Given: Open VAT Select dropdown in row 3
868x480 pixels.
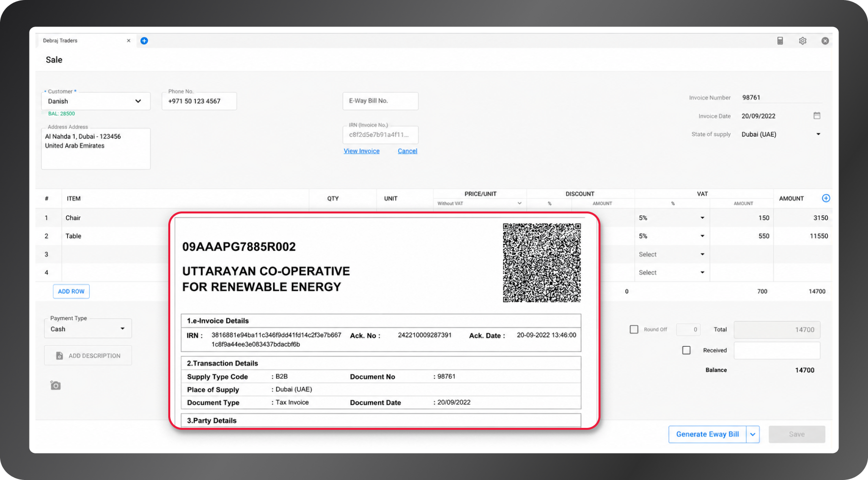Looking at the screenshot, I should pos(672,254).
